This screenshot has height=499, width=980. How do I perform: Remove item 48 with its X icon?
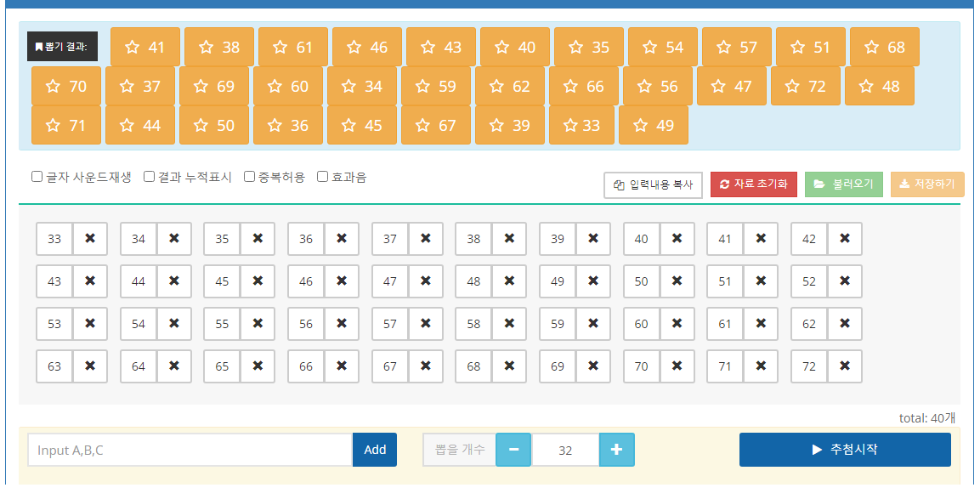[x=509, y=281]
